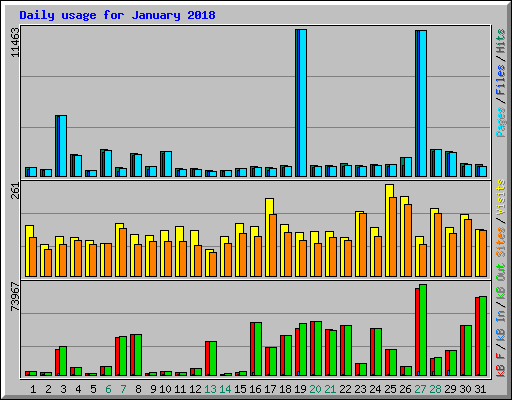Screen dimensions: 512x400
Task: Click the 261 axis maximum label
Action: (x=15, y=191)
